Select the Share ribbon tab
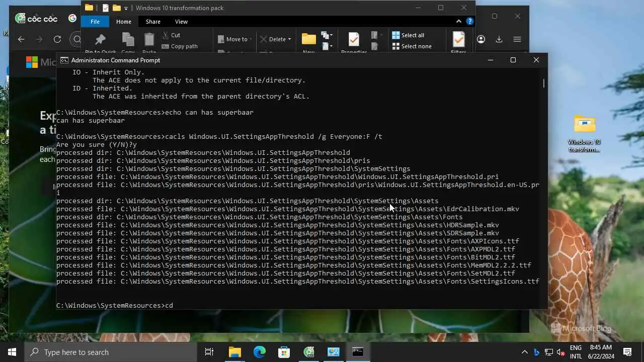This screenshot has height=362, width=644. click(153, 22)
